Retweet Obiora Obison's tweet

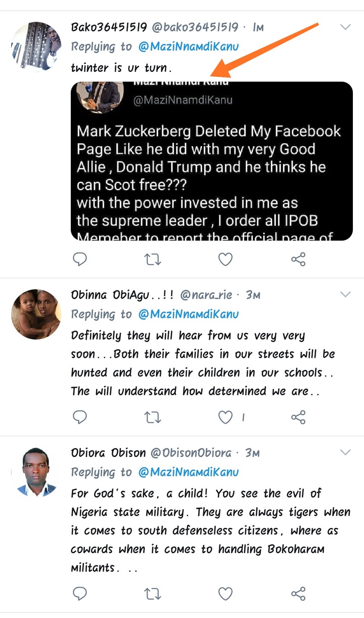(153, 593)
